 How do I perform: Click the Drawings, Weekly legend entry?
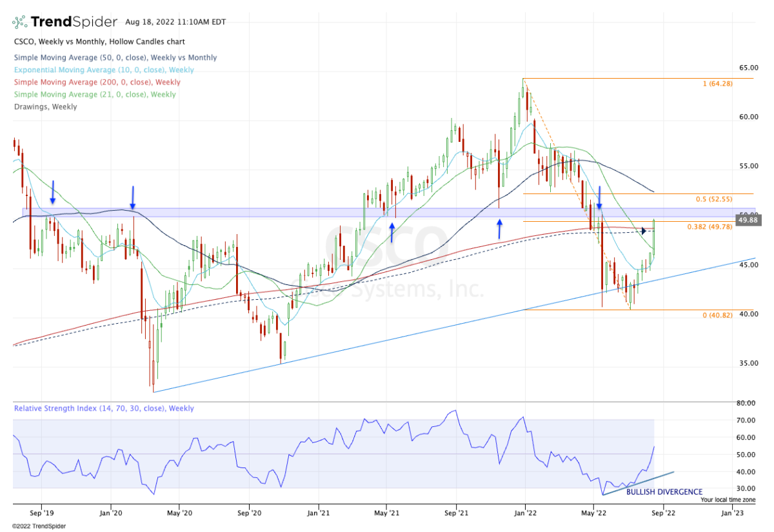45,107
